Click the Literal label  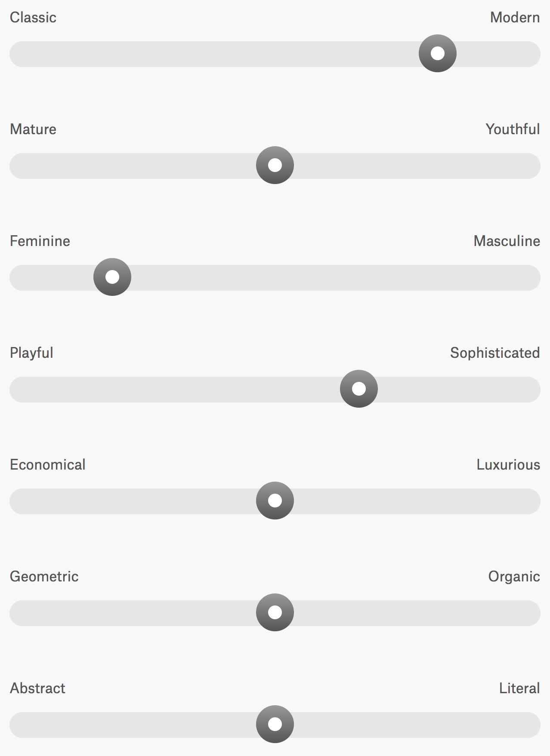click(x=519, y=688)
